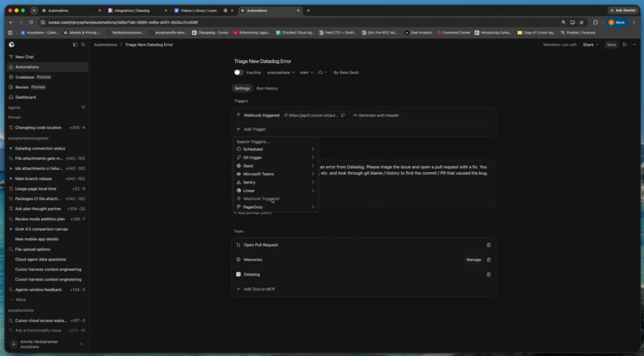Switch to the Integrations | Datadog browser tab
The image size is (644, 356).
137,11
